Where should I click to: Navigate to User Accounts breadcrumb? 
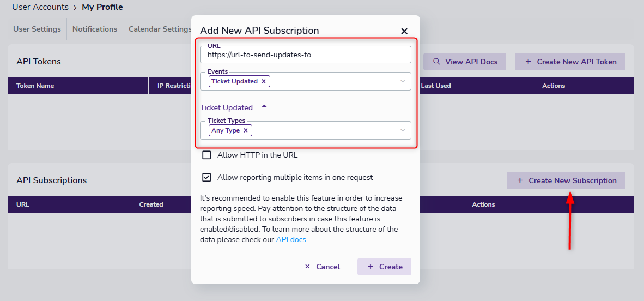[x=40, y=7]
